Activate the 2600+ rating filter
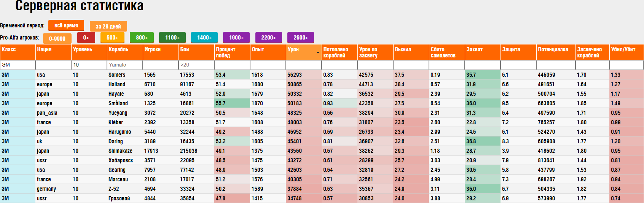644x203 pixels. (x=301, y=38)
